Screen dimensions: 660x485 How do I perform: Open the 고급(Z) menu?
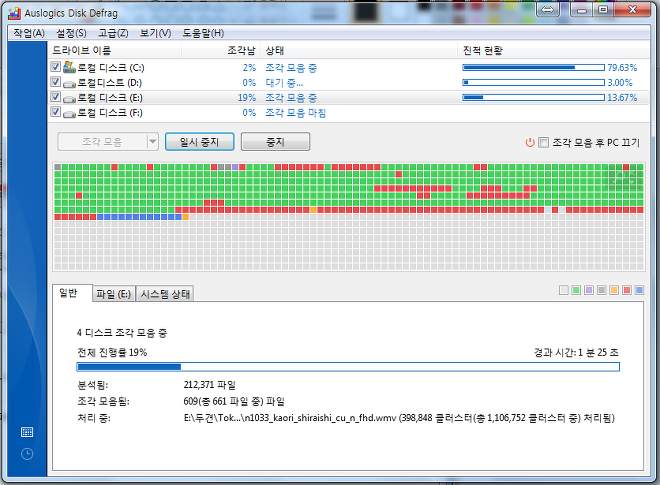[113, 33]
